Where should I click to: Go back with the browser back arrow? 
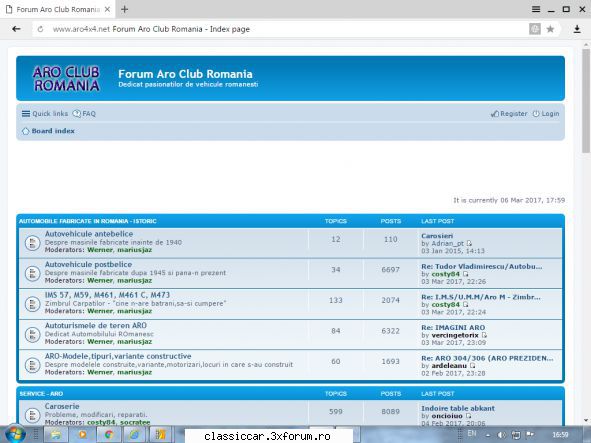point(16,29)
